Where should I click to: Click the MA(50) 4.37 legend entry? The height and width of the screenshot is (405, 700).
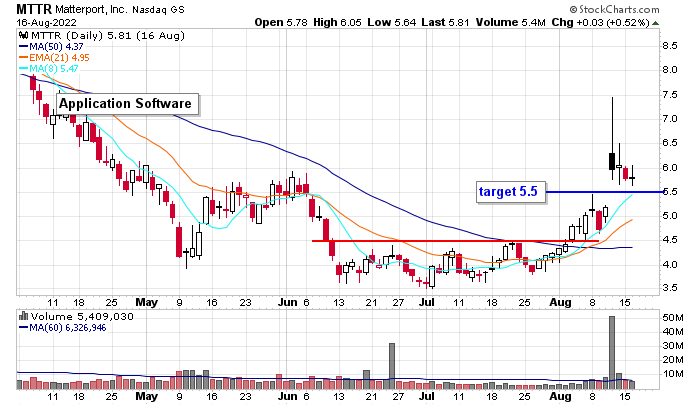click(x=51, y=46)
